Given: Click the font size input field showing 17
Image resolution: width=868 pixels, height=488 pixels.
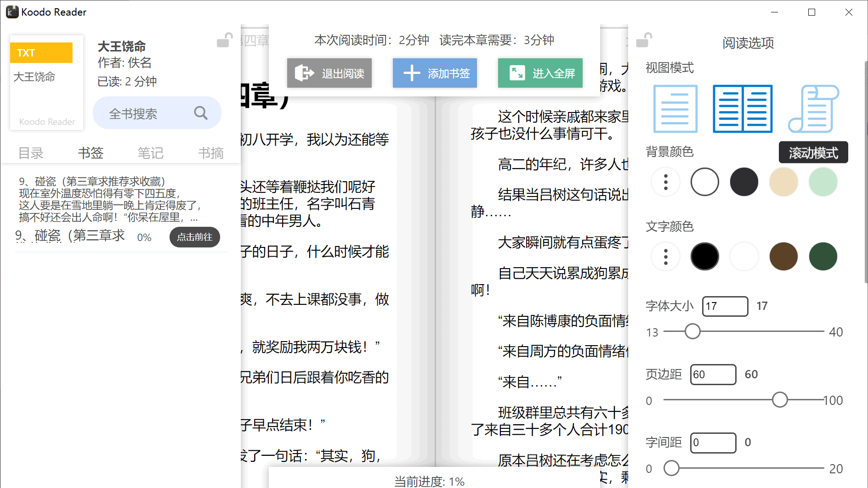Looking at the screenshot, I should click(725, 306).
